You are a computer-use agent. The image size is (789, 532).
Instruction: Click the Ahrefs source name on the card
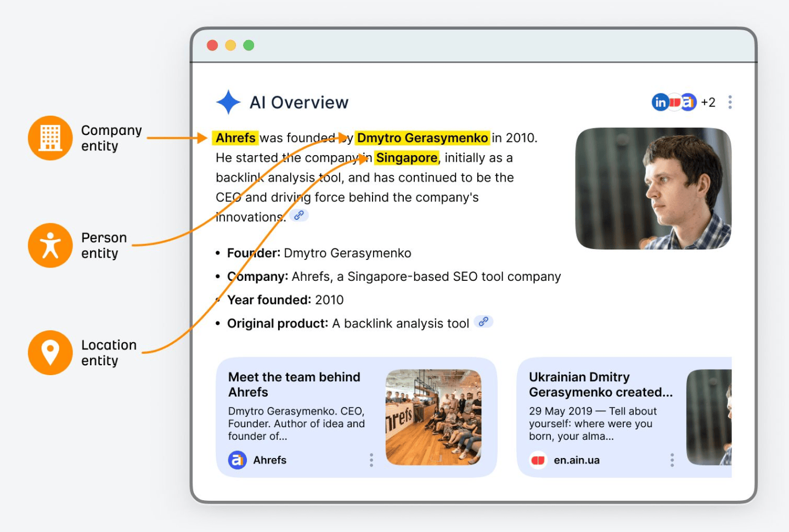click(269, 460)
